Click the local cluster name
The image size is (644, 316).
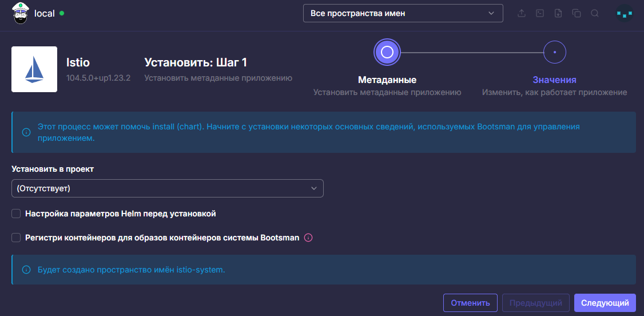coord(45,13)
